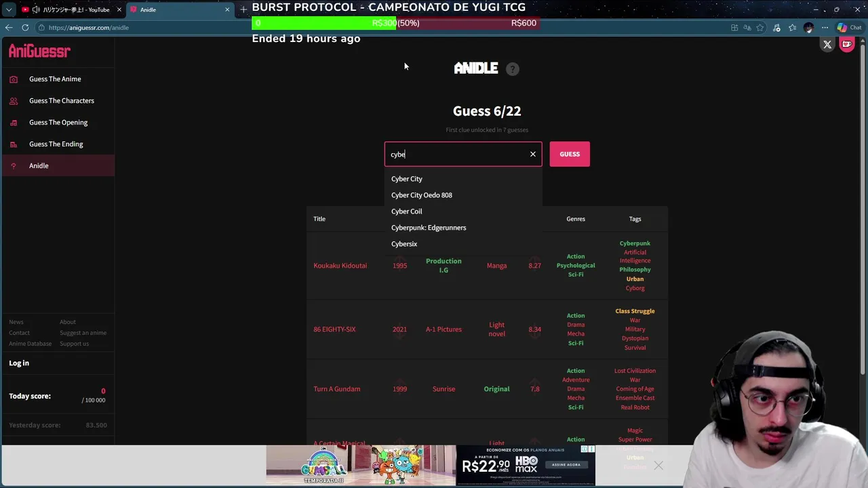Open the favorites list icon

[x=792, y=28]
